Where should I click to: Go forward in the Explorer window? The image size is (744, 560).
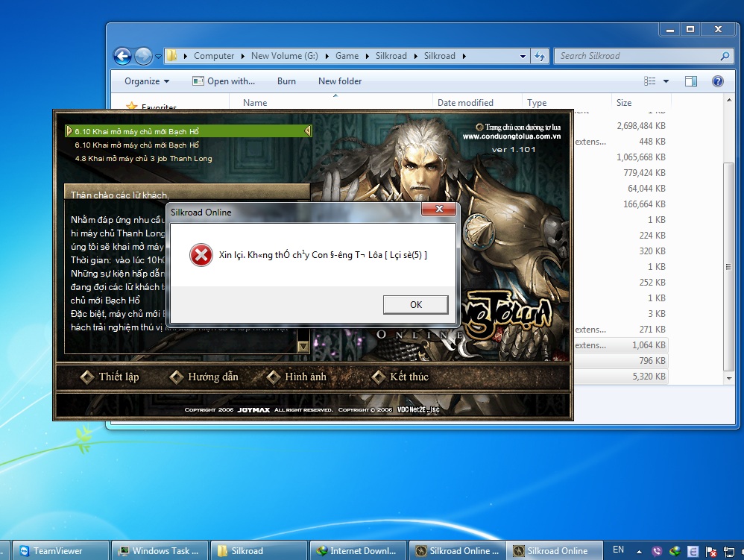click(143, 56)
